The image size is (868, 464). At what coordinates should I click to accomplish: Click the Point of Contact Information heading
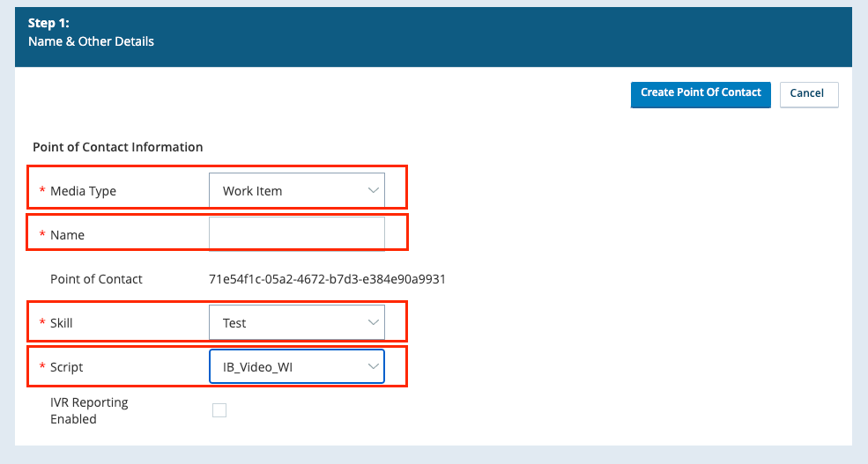(117, 147)
